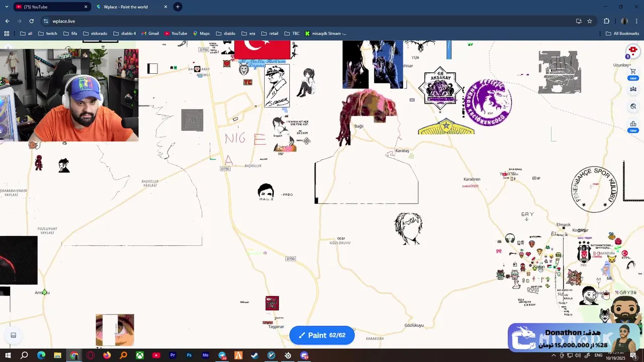This screenshot has width=644, height=362.
Task: Open the 'eldorado' bookmarks folder
Action: point(95,34)
